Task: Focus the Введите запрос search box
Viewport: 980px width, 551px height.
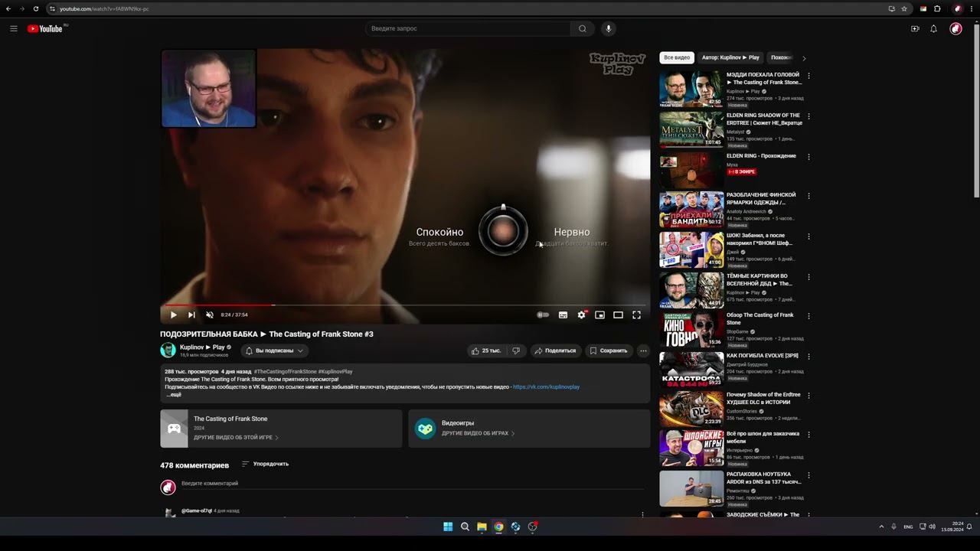Action: pyautogui.click(x=468, y=28)
